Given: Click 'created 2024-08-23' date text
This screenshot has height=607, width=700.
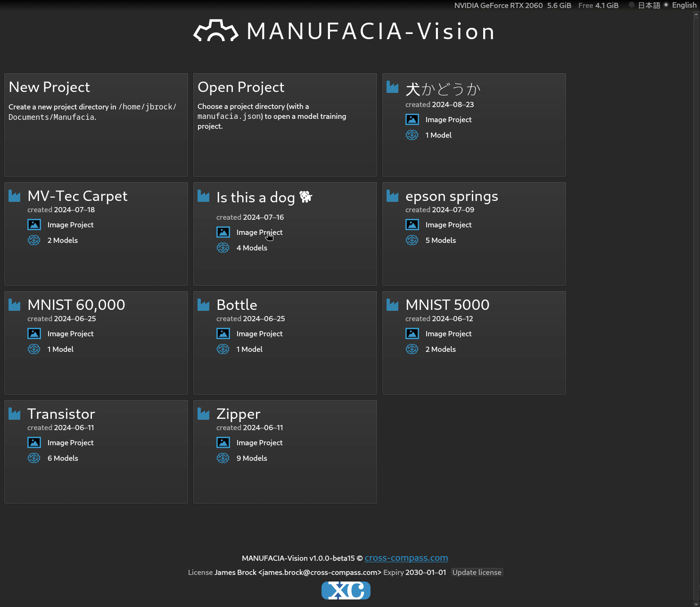Looking at the screenshot, I should point(439,105).
